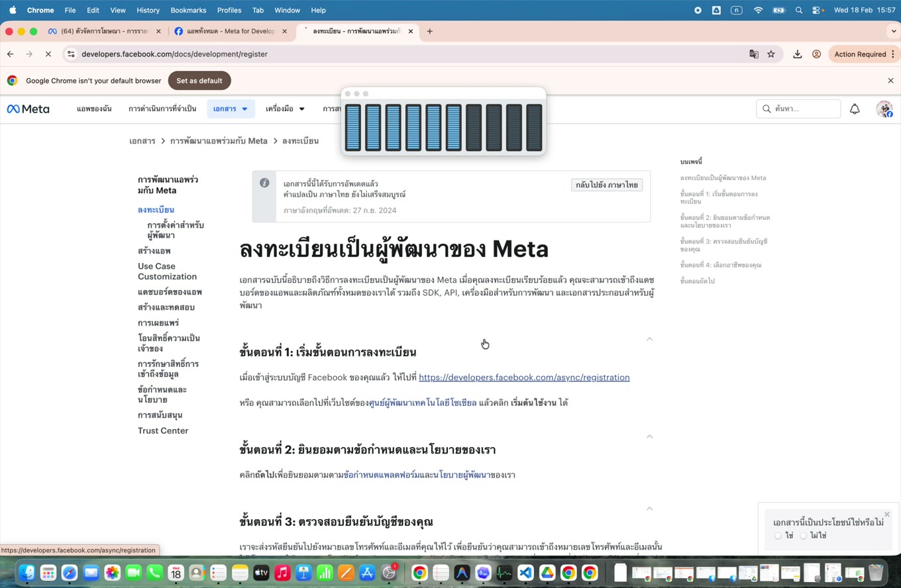
Task: Open the Google Translate icon in address bar
Action: [x=754, y=54]
